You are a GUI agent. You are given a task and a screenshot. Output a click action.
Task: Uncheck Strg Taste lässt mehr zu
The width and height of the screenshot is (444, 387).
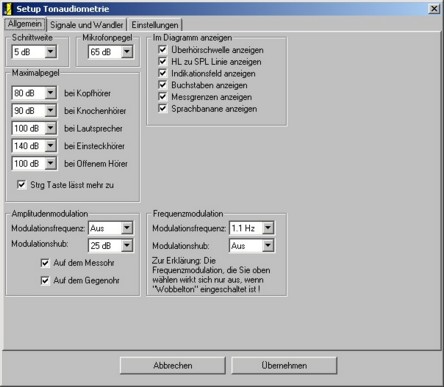click(x=21, y=185)
